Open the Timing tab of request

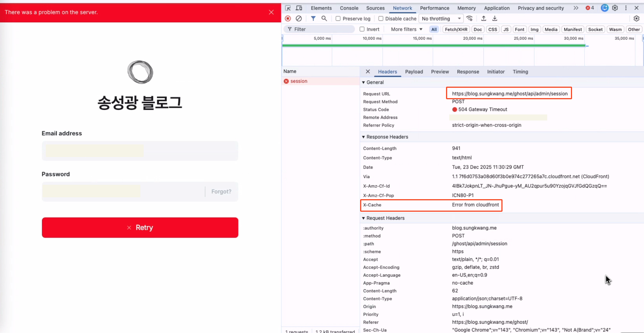520,72
